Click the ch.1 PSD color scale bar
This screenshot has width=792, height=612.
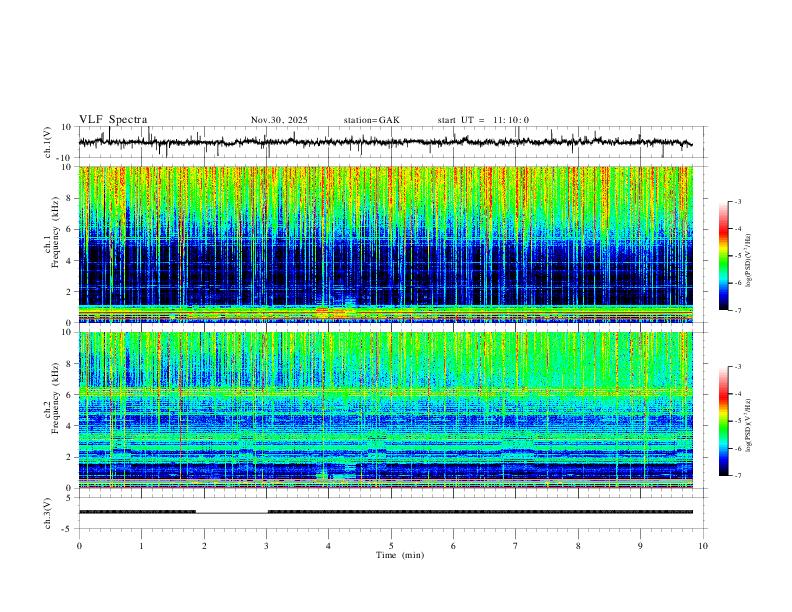pos(724,256)
